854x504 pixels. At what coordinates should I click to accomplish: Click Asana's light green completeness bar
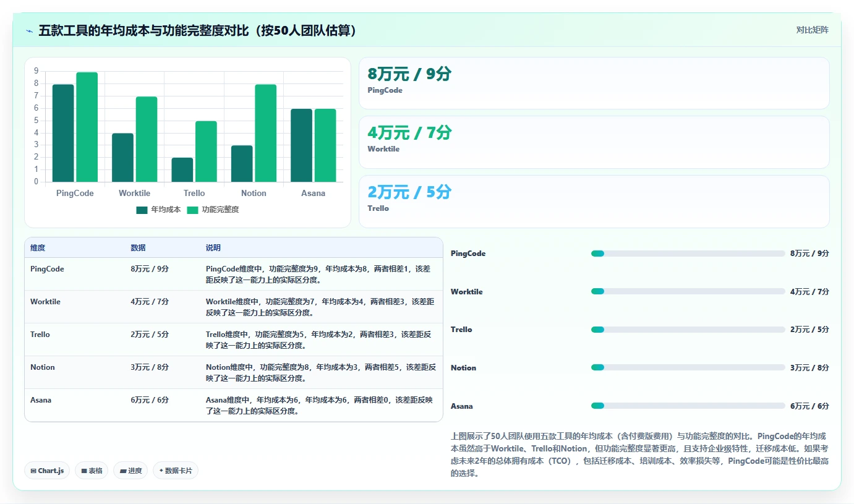[325, 145]
